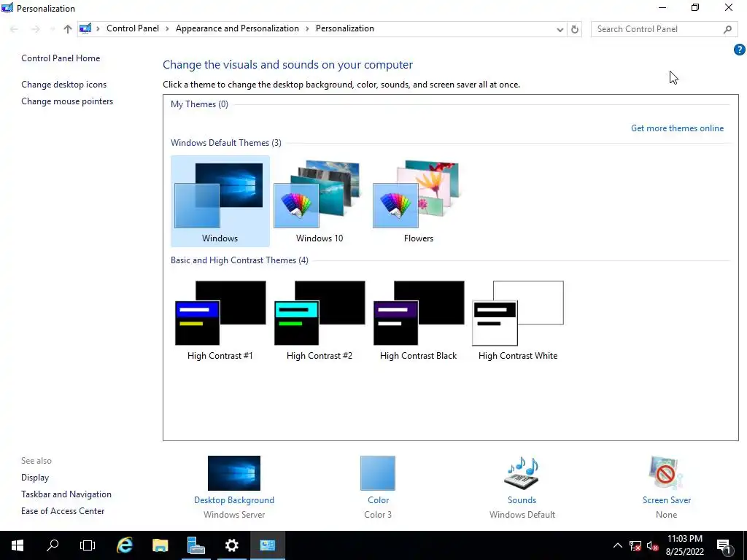Show hidden system tray icons
Viewport: 747px width, 560px height.
[x=617, y=545]
